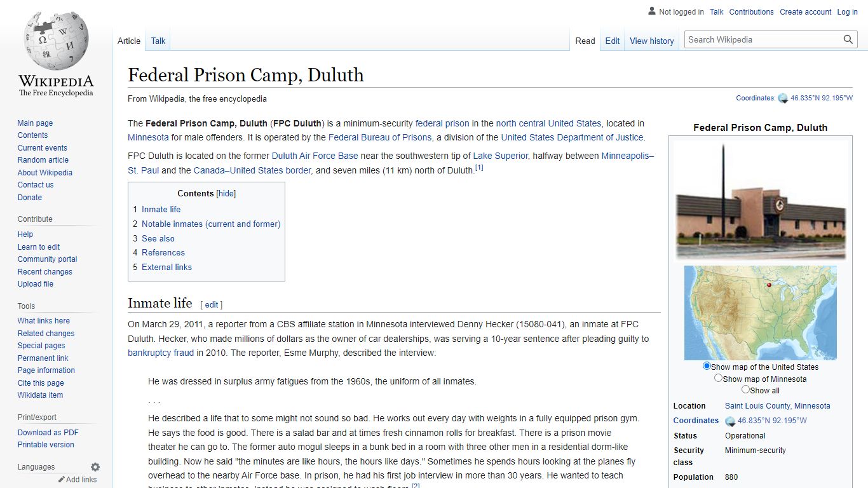Open the View history tab
This screenshot has height=488, width=868.
(652, 41)
